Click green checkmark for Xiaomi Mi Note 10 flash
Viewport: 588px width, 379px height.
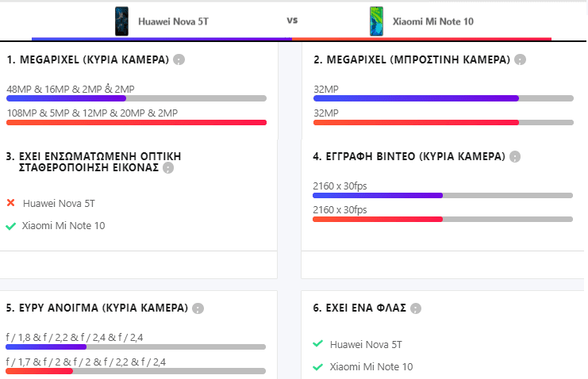[317, 366]
